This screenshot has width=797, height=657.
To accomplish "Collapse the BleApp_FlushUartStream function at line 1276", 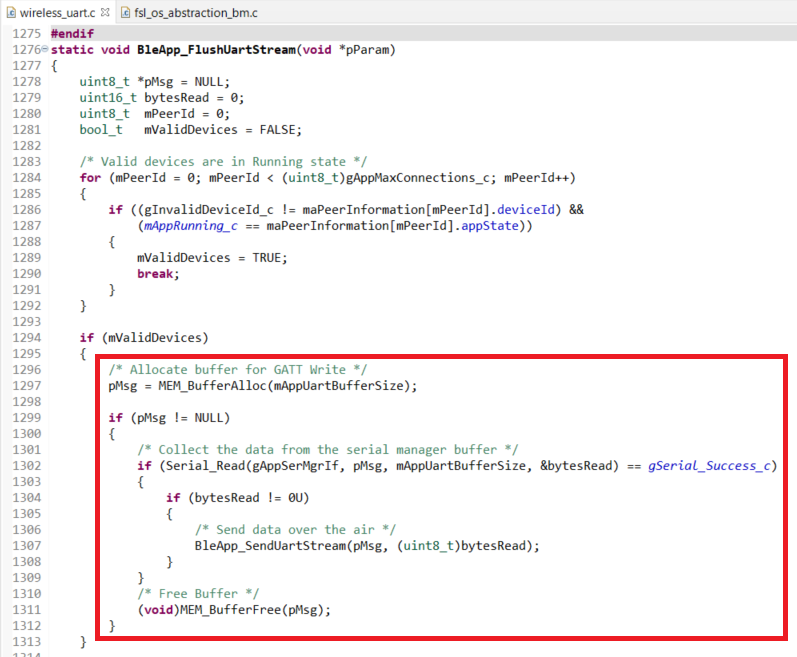I will [45, 49].
